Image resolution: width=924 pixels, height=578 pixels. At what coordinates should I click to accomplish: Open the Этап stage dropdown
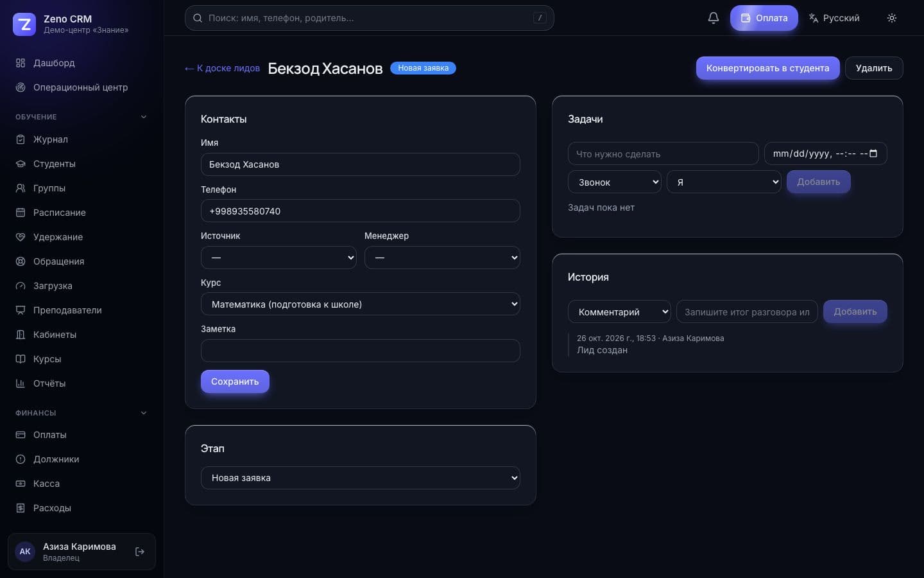point(361,478)
